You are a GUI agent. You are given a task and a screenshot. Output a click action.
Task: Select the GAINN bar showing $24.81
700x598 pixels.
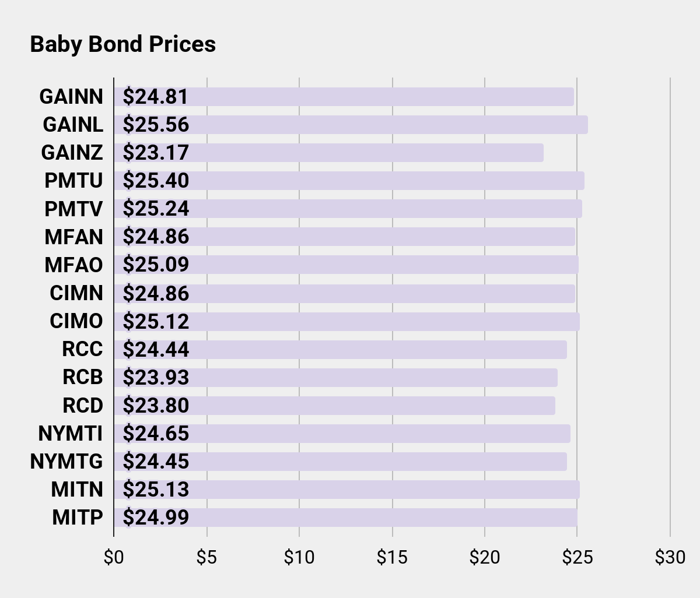coord(344,97)
